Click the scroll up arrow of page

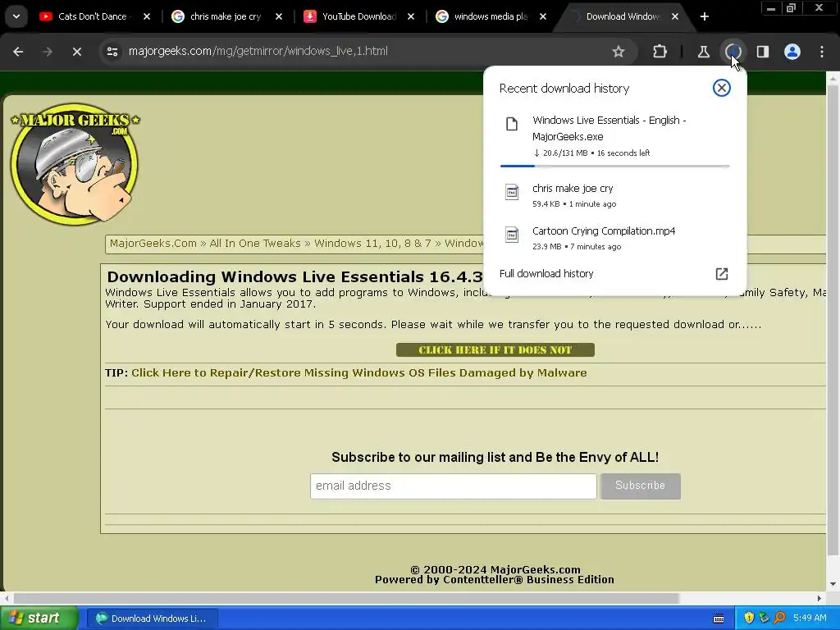coord(833,78)
